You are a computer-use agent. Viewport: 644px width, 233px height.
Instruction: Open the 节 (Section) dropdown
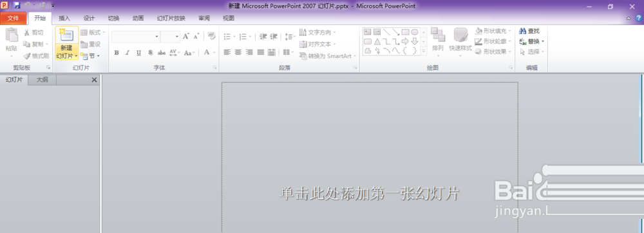click(90, 56)
